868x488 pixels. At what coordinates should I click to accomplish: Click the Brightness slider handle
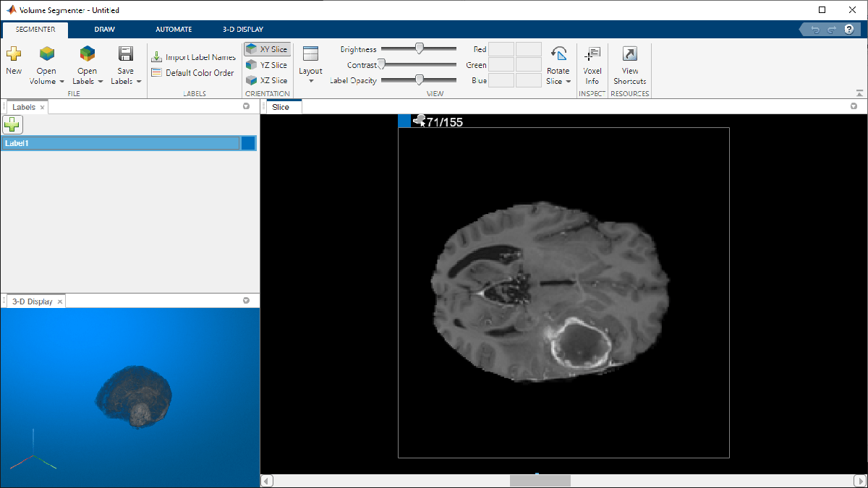(x=419, y=48)
